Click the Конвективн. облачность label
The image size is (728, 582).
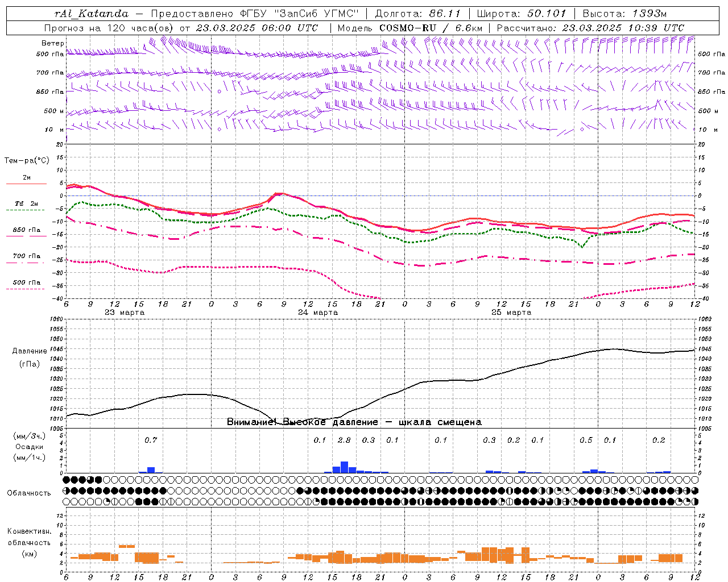tap(29, 537)
